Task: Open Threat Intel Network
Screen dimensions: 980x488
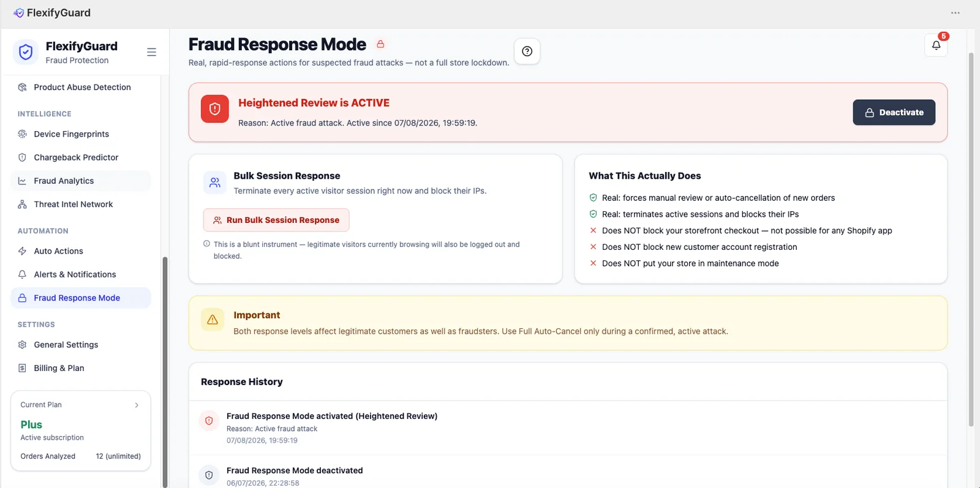Action: point(81,205)
